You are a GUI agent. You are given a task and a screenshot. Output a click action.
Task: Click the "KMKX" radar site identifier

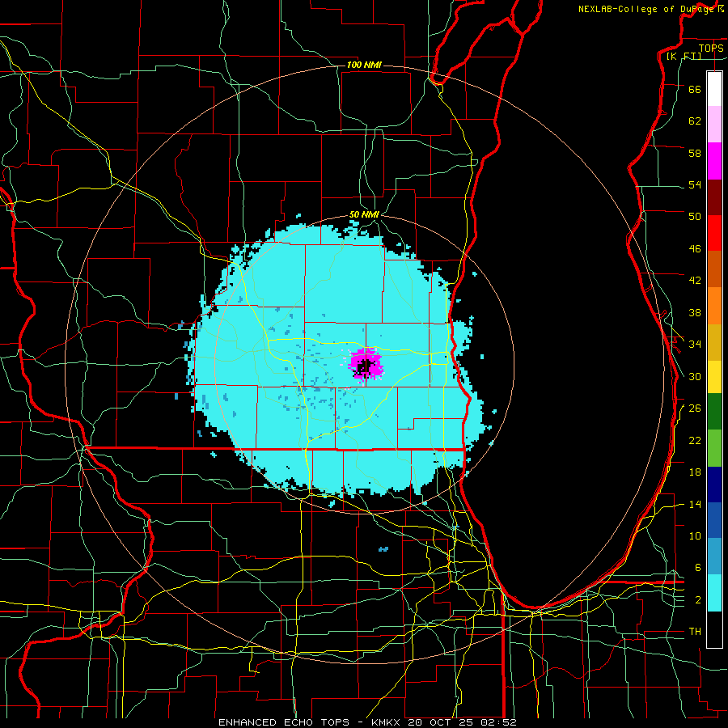click(x=385, y=722)
